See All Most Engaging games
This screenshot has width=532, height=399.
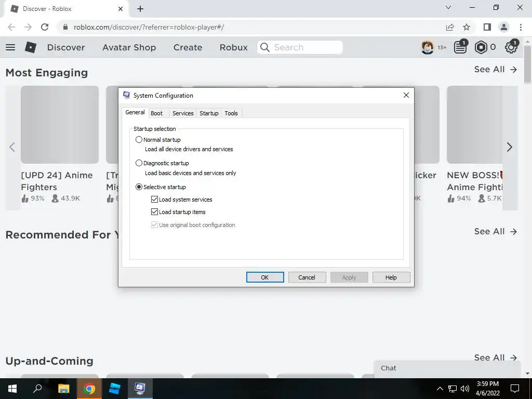pos(495,69)
